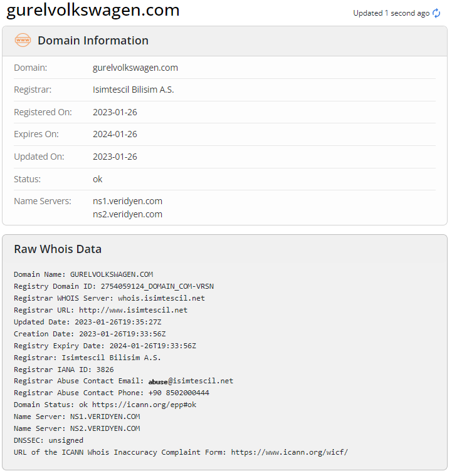Image resolution: width=452 pixels, height=476 pixels.
Task: Click the Creation Date line
Action: coord(90,334)
